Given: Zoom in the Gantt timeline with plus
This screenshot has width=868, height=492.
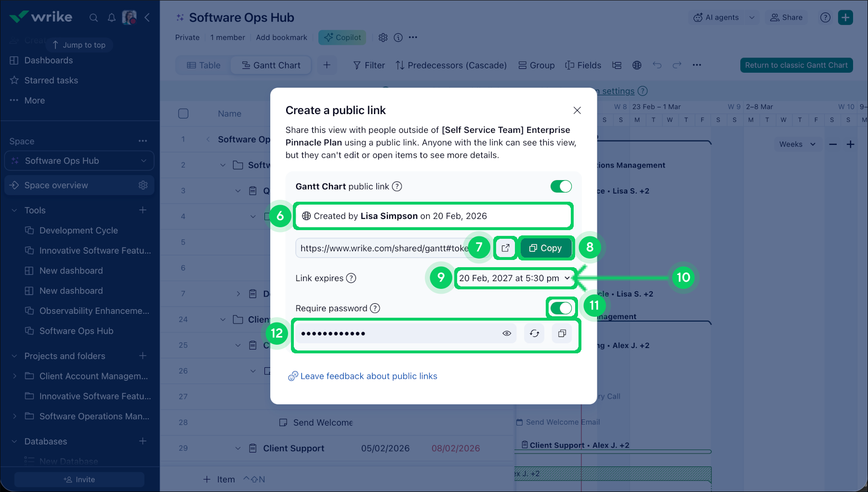Looking at the screenshot, I should tap(851, 144).
